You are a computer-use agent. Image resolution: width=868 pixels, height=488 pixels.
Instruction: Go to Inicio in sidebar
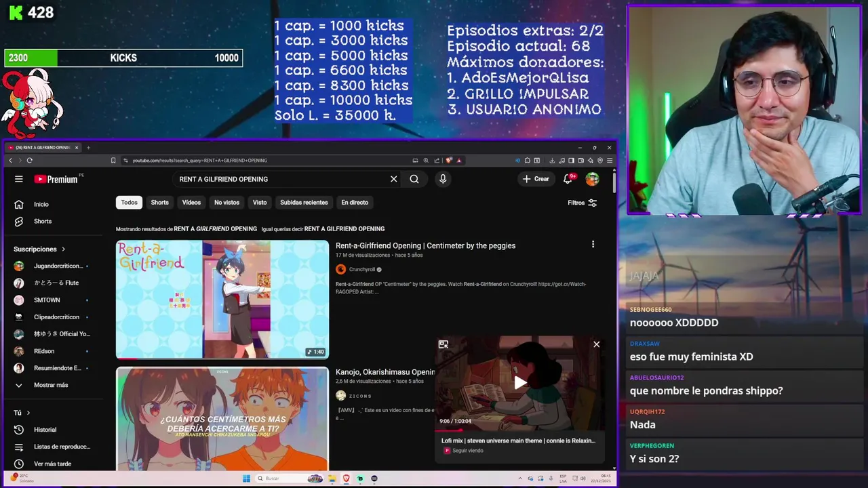pyautogui.click(x=42, y=204)
